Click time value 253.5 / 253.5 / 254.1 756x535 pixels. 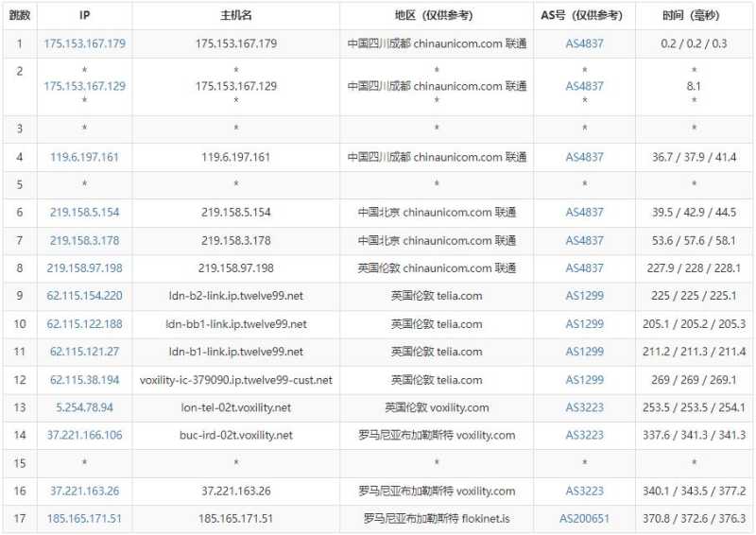[x=694, y=407]
